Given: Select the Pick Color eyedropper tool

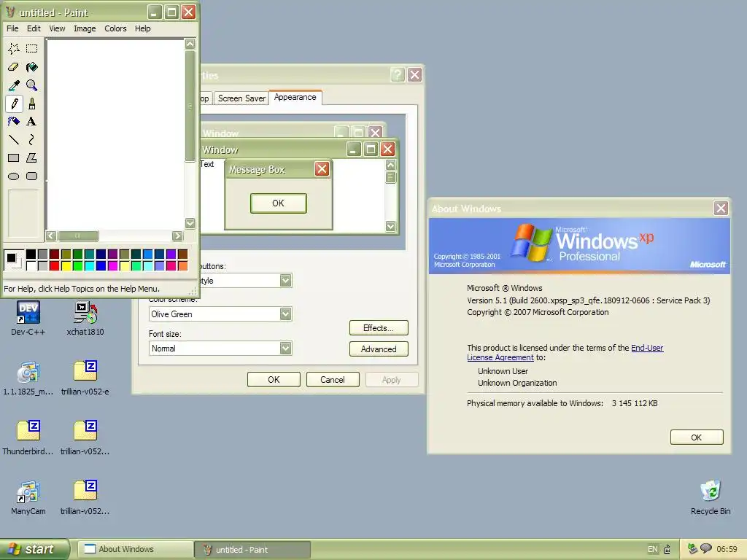Looking at the screenshot, I should tap(14, 85).
